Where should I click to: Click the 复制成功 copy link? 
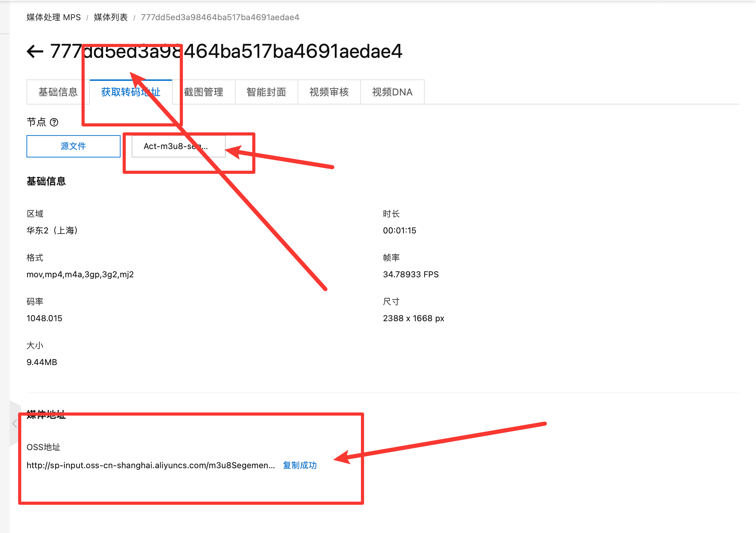300,465
